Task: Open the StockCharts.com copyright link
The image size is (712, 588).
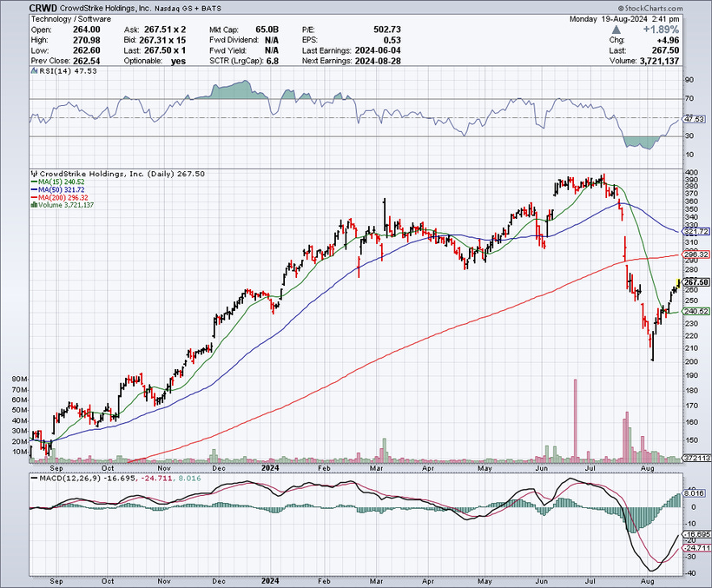Action: [650, 8]
